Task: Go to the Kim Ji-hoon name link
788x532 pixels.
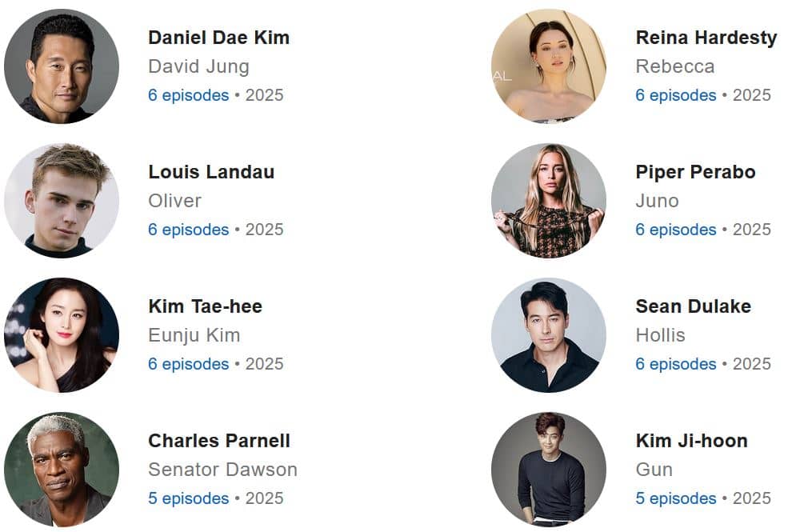Action: pos(691,441)
